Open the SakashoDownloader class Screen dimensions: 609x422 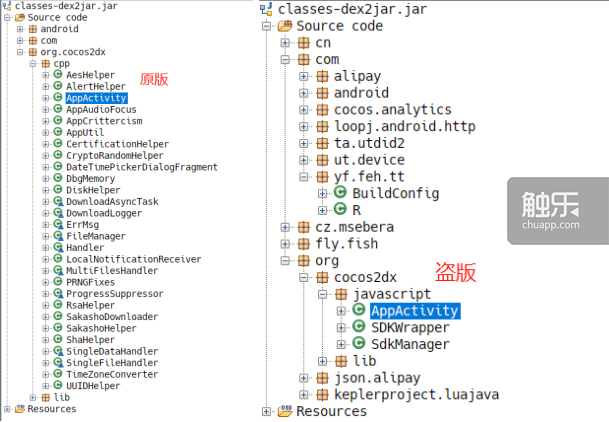[x=112, y=317]
